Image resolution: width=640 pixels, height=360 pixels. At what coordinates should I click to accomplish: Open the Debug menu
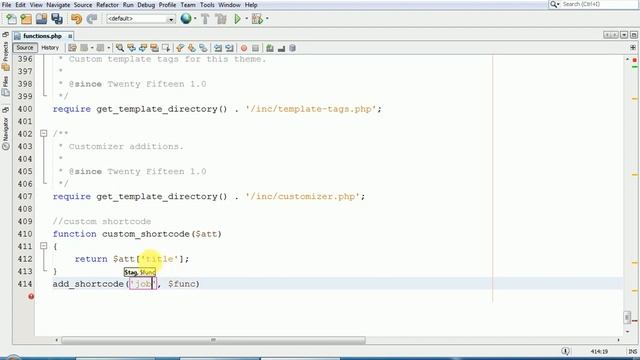click(x=146, y=5)
